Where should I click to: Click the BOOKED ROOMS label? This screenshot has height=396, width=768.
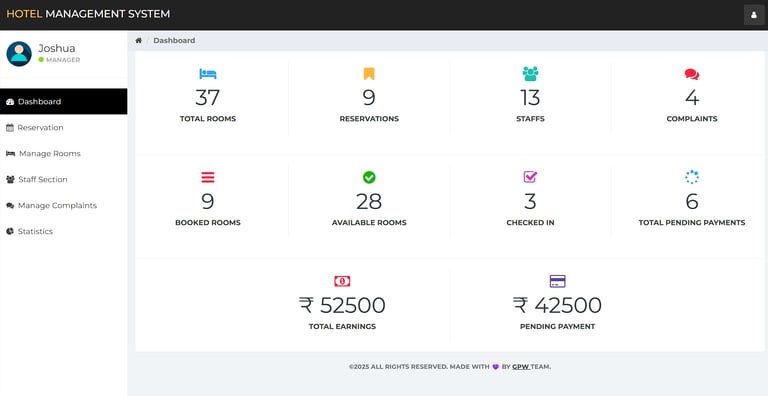coord(208,223)
